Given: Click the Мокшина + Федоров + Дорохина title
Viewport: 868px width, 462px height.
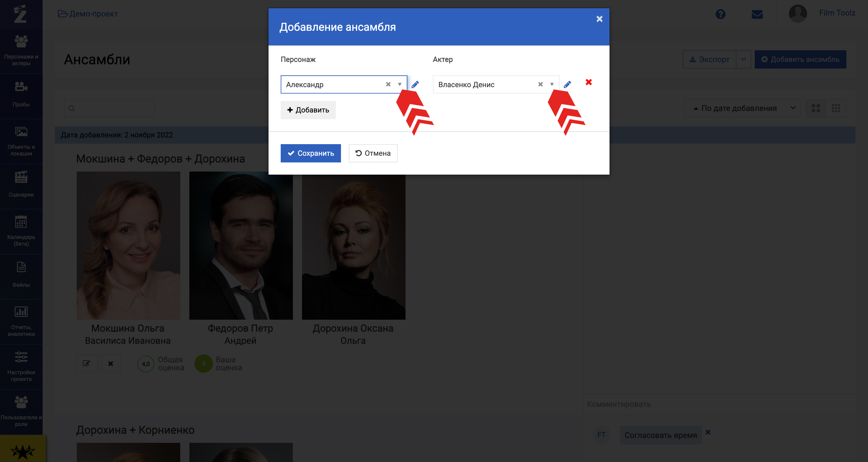Looking at the screenshot, I should [x=161, y=158].
